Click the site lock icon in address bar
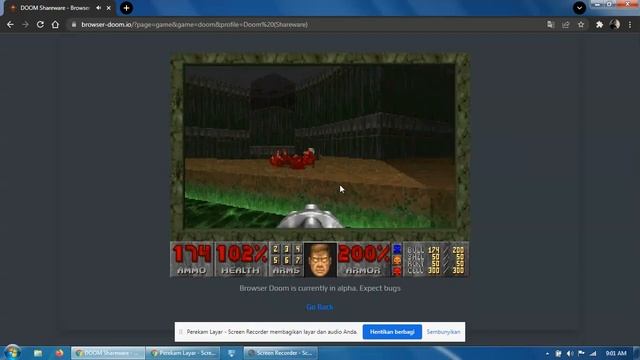This screenshot has height=360, width=640. [x=73, y=24]
